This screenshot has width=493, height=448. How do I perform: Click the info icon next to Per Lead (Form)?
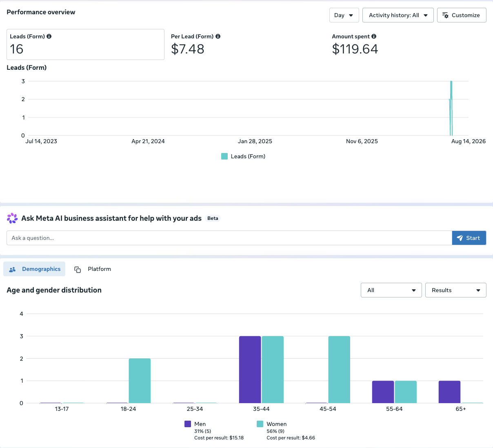[x=218, y=36]
